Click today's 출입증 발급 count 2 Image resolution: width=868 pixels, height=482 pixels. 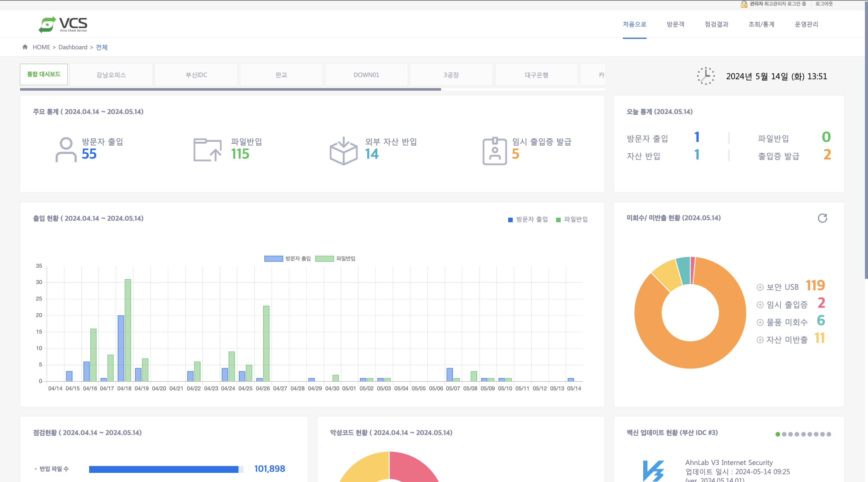coord(827,155)
